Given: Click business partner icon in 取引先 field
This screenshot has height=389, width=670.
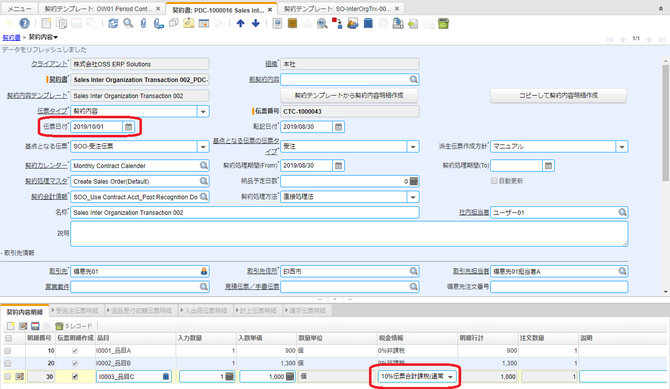Looking at the screenshot, I should point(204,271).
